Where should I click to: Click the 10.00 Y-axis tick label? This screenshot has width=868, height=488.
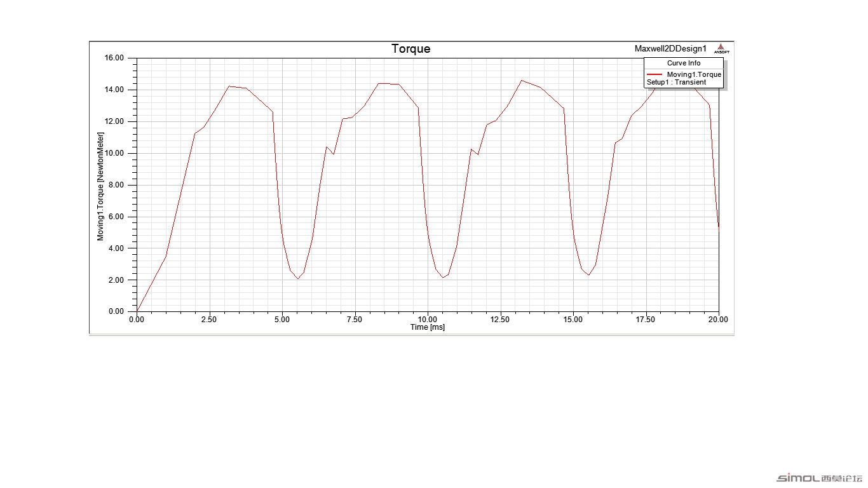114,153
